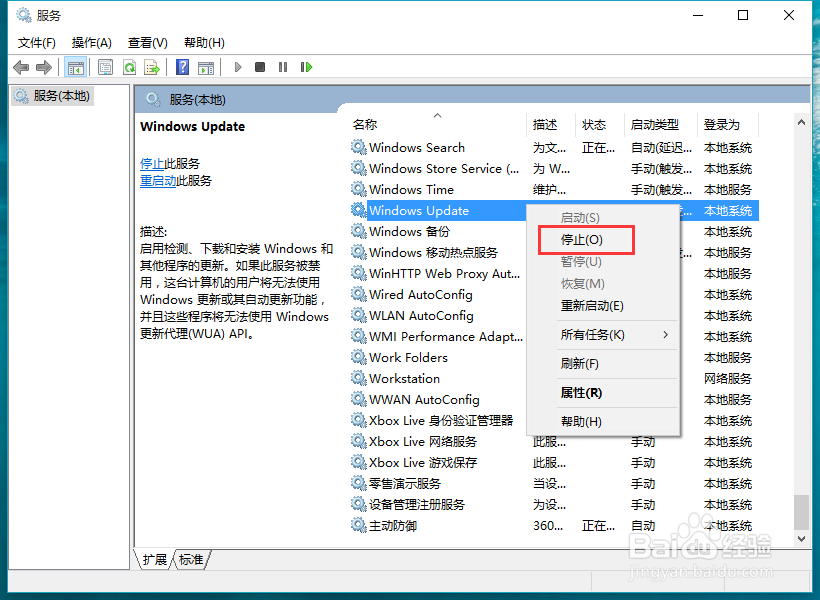Click the Back navigation arrow
820x600 pixels.
(x=21, y=66)
